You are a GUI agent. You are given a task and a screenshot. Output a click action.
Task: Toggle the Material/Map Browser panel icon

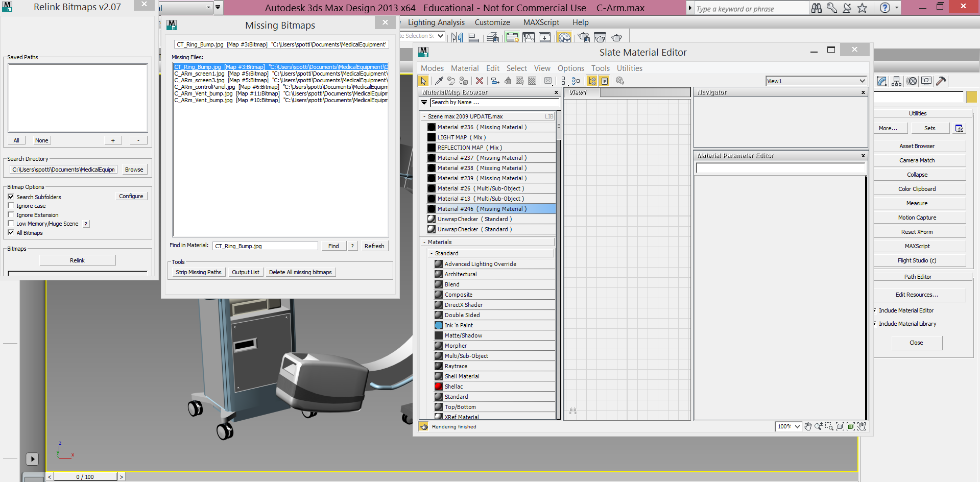pyautogui.click(x=592, y=81)
